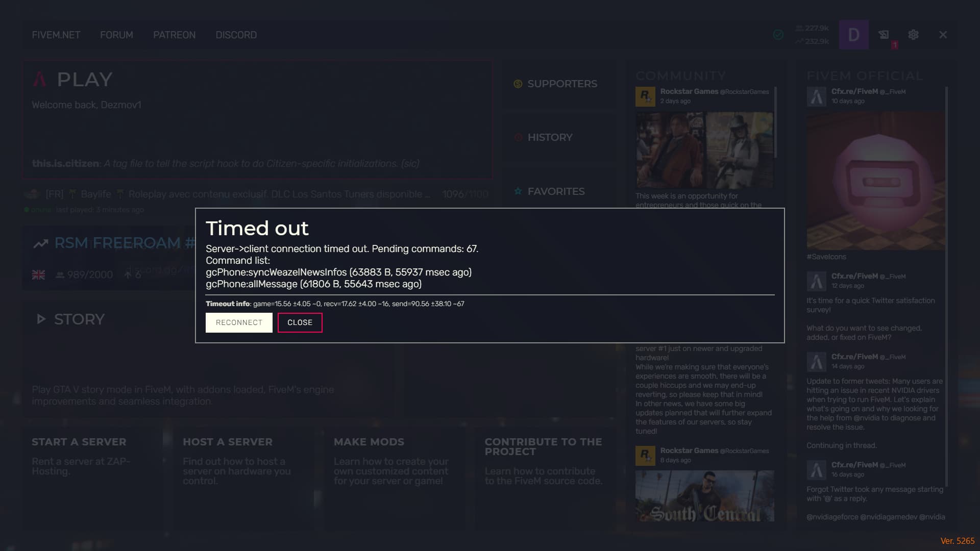Click the UK flag on RSM FREEROAM server
Image resolution: width=980 pixels, height=551 pixels.
[38, 274]
